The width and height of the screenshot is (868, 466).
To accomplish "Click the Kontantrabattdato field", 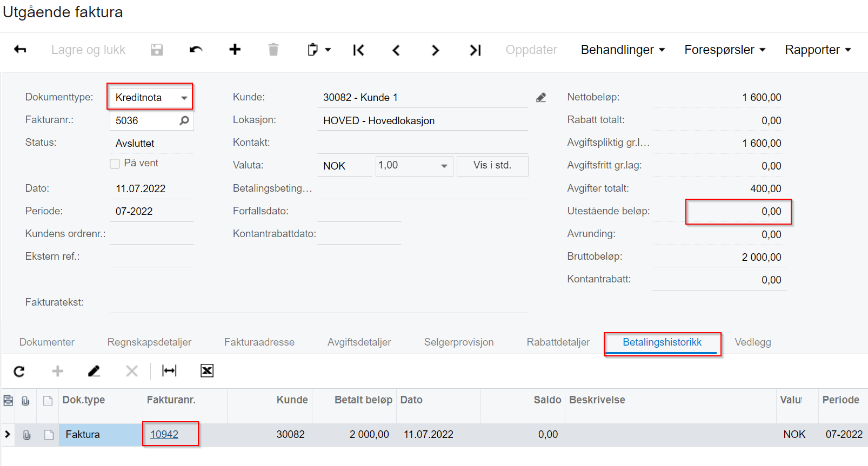I will (x=359, y=234).
